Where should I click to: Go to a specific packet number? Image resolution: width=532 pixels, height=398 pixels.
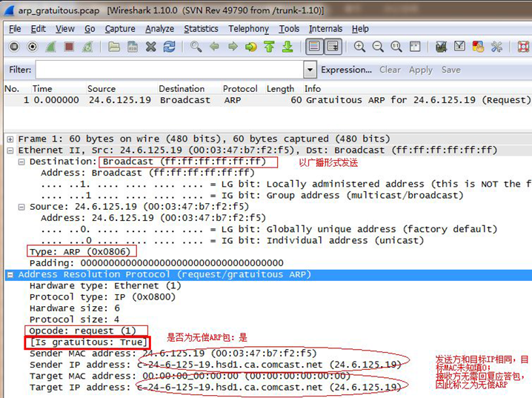[251, 47]
